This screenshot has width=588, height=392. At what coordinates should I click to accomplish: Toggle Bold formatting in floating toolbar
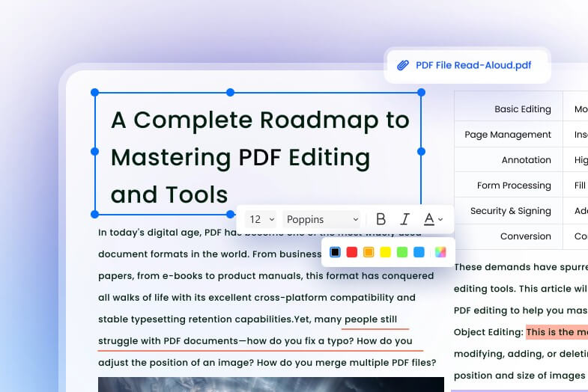tap(381, 219)
